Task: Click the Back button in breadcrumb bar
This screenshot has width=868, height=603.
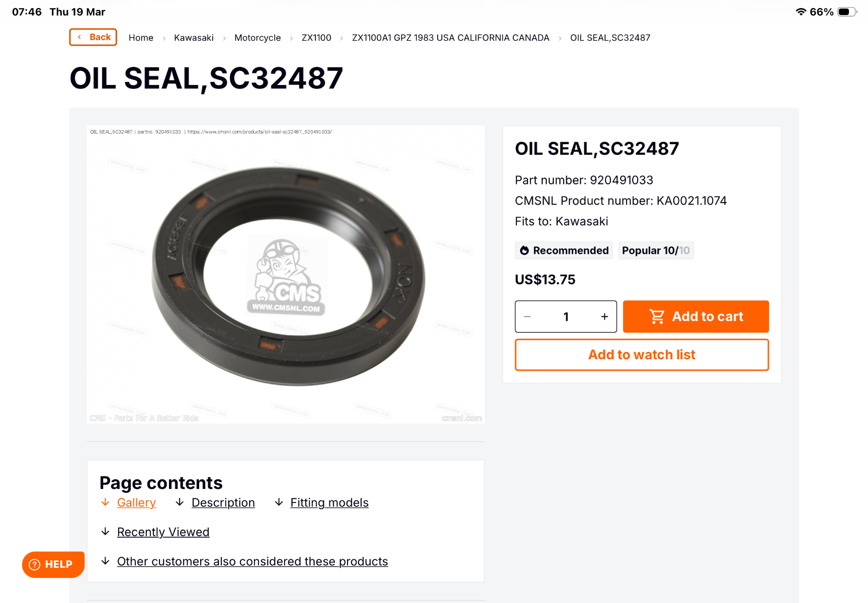Action: 93,37
